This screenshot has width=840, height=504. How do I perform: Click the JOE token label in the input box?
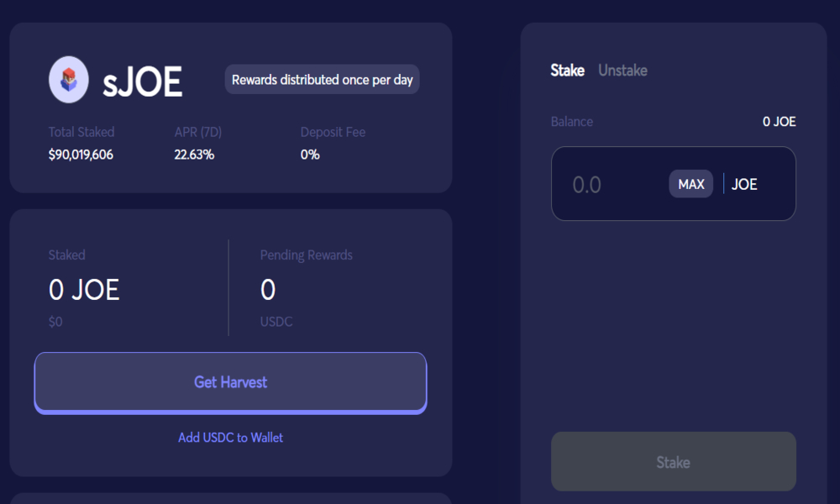pyautogui.click(x=744, y=184)
